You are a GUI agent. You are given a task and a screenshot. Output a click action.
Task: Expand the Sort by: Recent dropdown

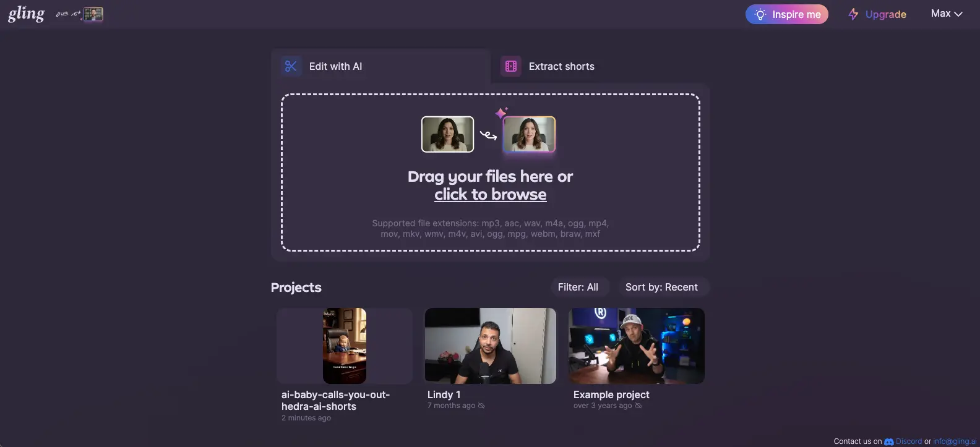click(x=661, y=287)
